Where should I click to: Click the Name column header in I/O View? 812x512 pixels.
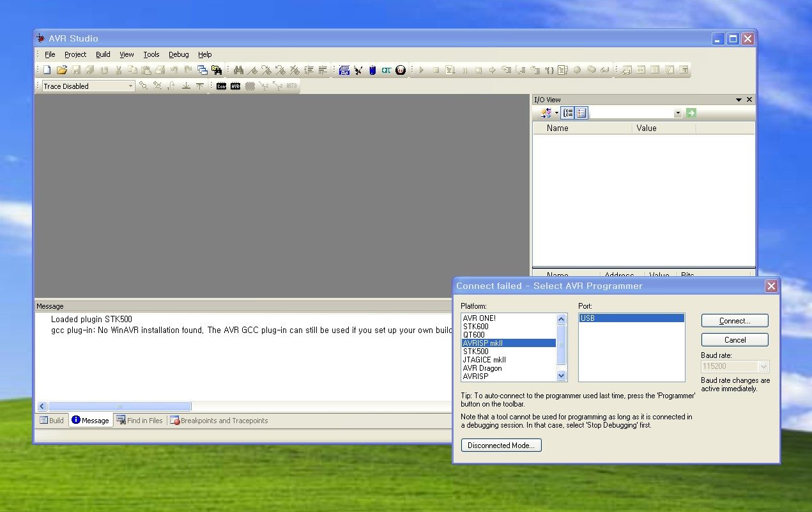(583, 128)
